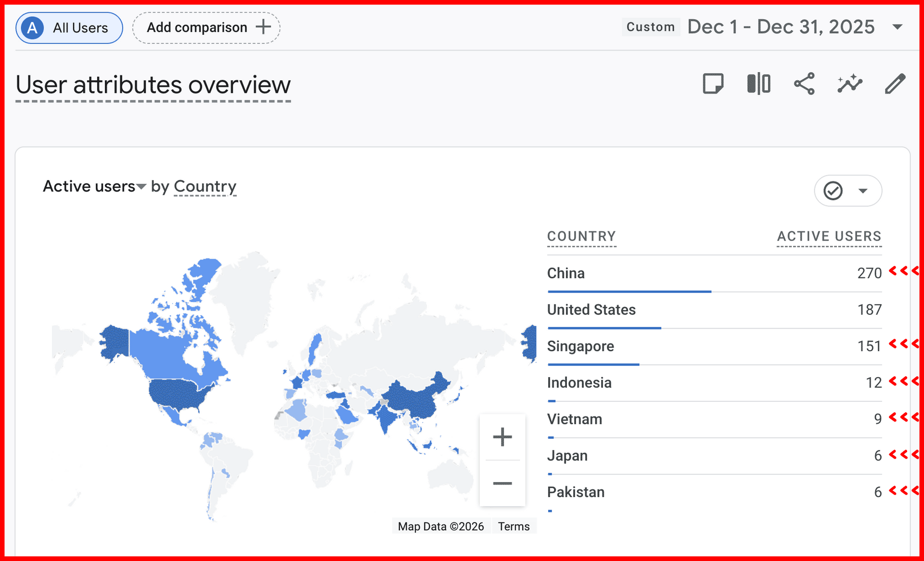The image size is (924, 561).
Task: Open the compare columns icon
Action: (x=758, y=84)
